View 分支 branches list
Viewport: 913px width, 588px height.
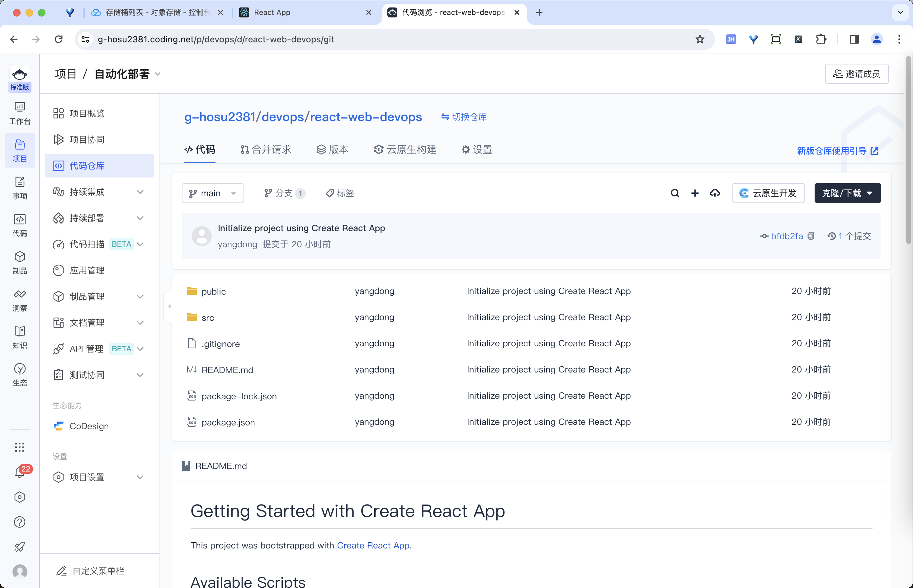pyautogui.click(x=284, y=193)
